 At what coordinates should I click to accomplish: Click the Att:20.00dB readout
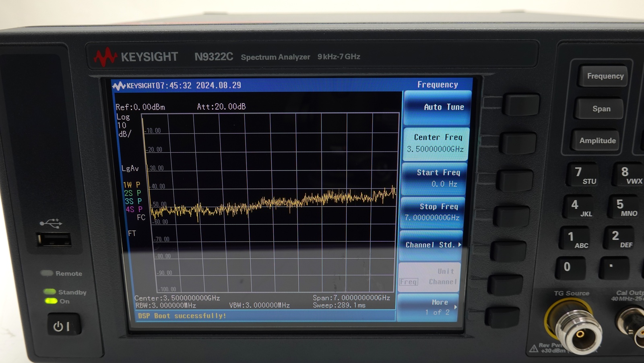coord(221,107)
